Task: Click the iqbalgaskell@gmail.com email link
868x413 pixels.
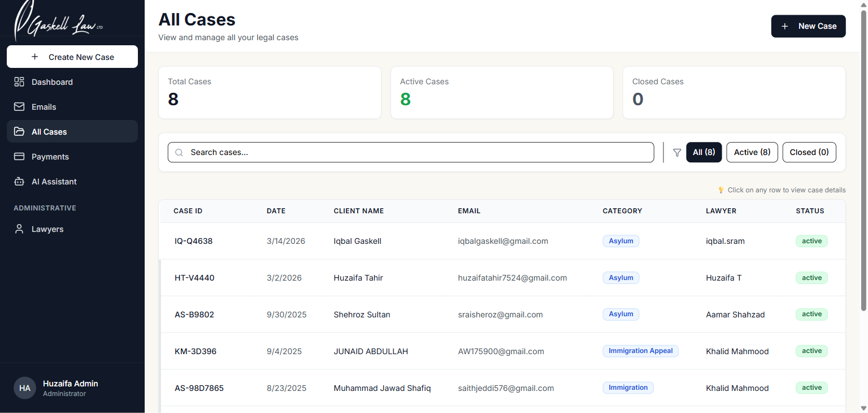Action: tap(503, 240)
